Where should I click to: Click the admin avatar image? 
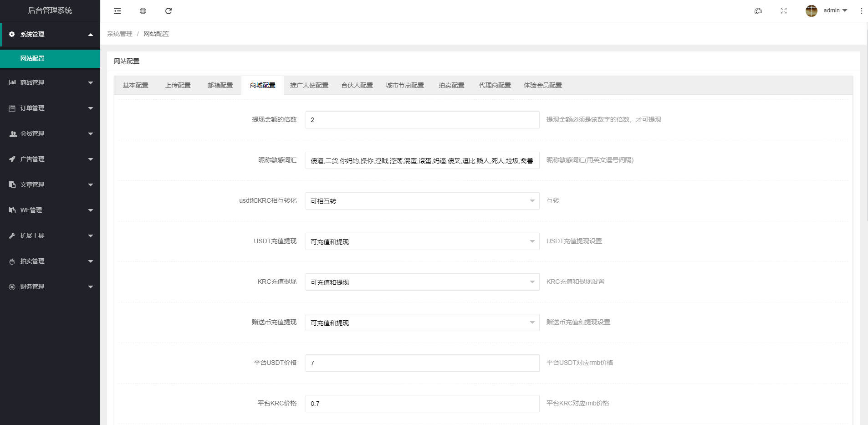811,11
